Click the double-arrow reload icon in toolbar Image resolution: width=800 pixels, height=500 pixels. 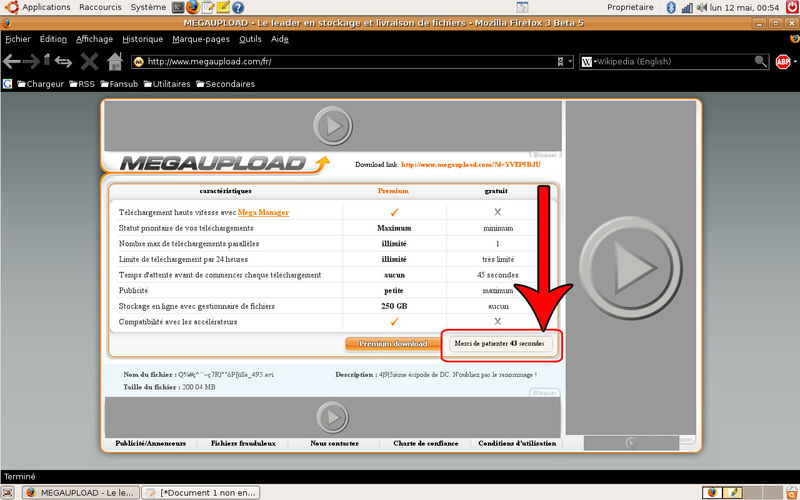pyautogui.click(x=63, y=62)
